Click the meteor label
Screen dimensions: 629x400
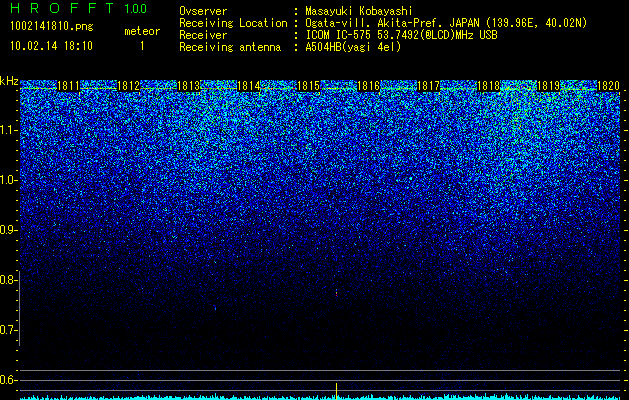click(x=142, y=31)
